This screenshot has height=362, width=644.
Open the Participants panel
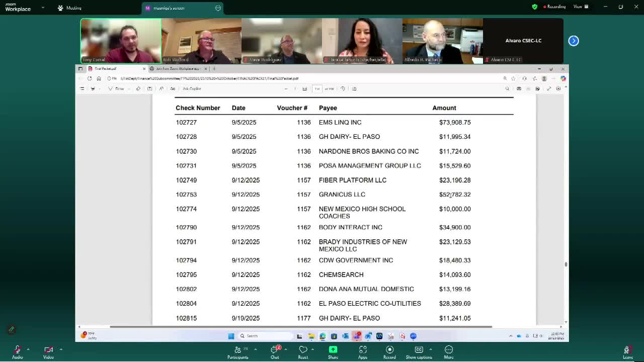[x=238, y=352]
